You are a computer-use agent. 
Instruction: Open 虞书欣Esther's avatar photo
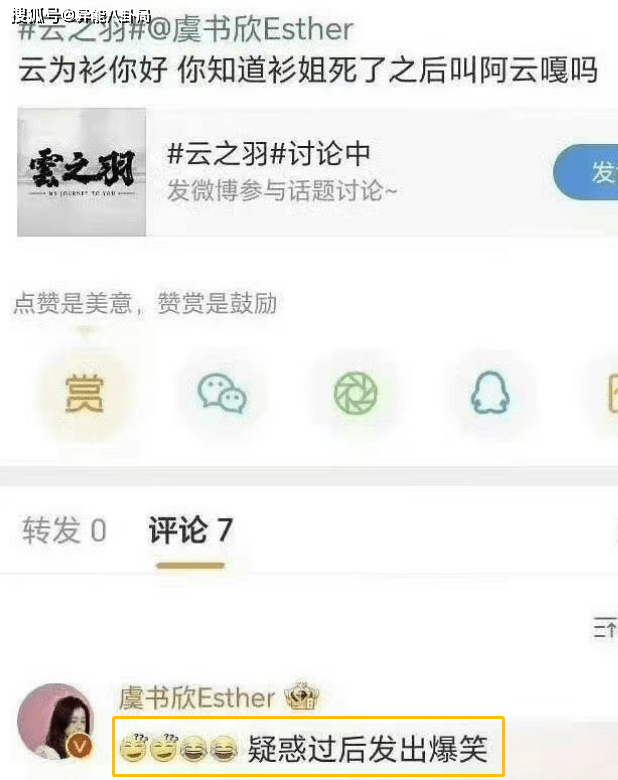pyautogui.click(x=55, y=721)
